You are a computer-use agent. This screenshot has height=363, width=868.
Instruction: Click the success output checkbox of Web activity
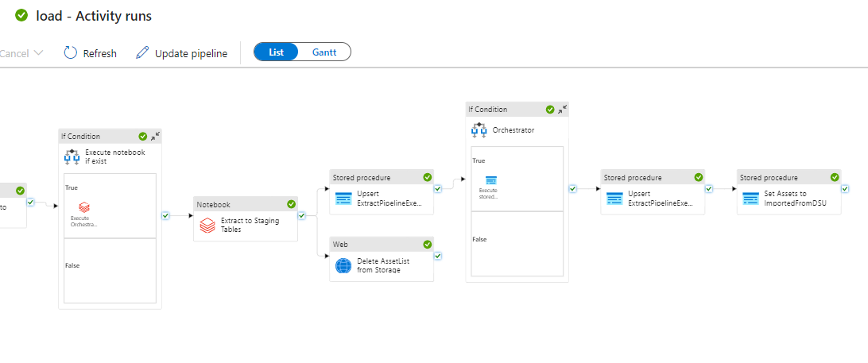[438, 256]
